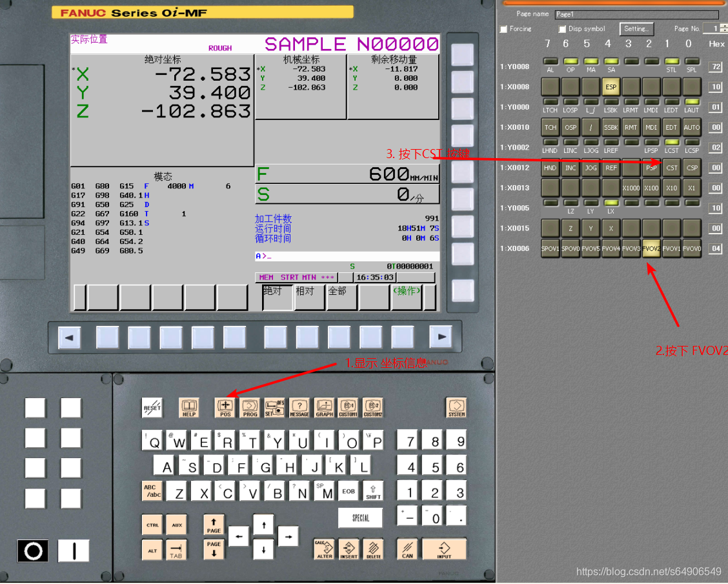This screenshot has width=728, height=584.
Task: Click the SPECIAL key
Action: (361, 518)
